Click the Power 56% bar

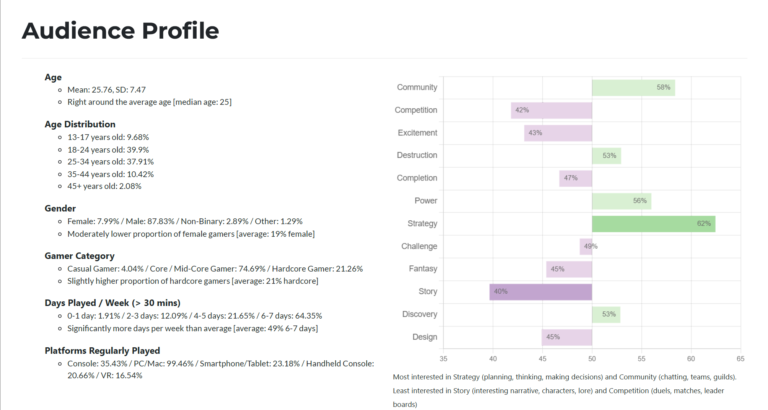click(x=621, y=201)
